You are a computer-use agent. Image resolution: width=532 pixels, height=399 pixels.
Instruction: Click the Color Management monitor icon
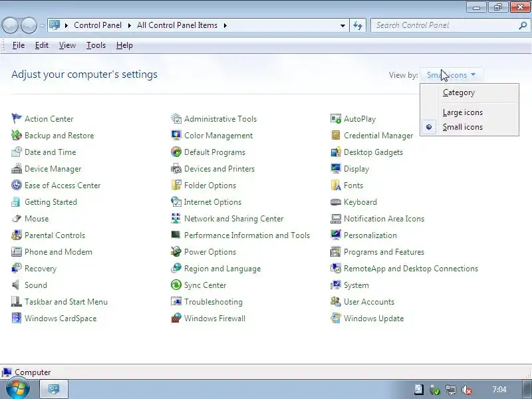[176, 135]
